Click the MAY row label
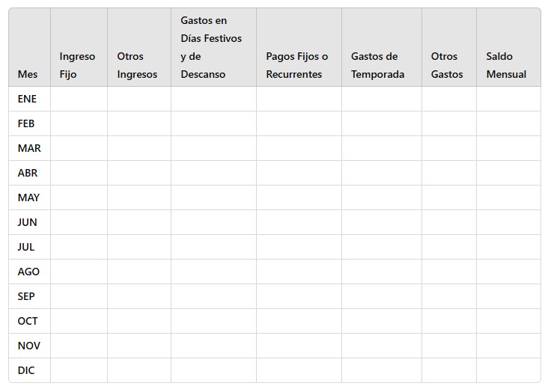This screenshot has height=392, width=554. 29,197
